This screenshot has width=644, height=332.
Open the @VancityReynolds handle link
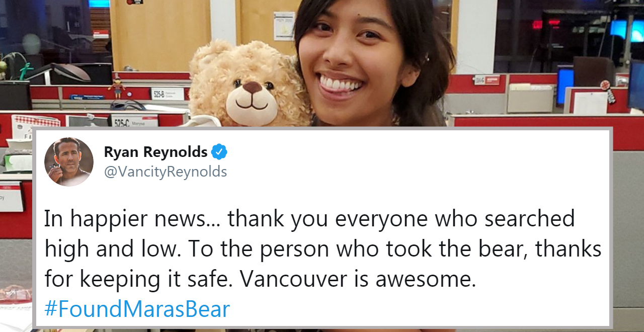pyautogui.click(x=166, y=172)
